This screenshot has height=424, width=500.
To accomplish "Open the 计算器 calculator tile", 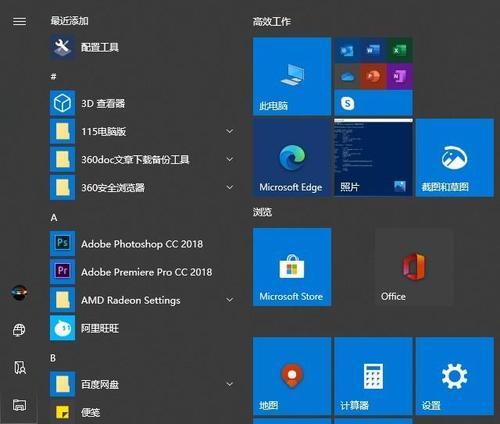I will 373,376.
